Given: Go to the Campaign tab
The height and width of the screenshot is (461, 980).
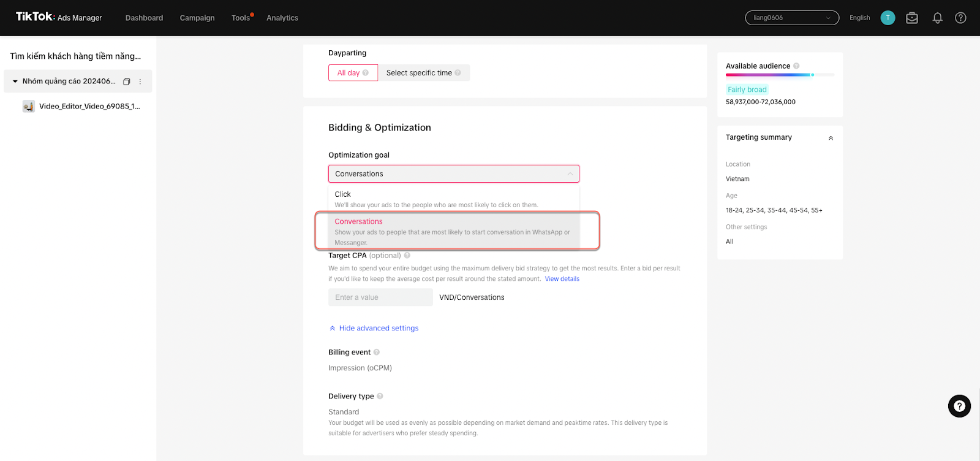Looking at the screenshot, I should (197, 18).
